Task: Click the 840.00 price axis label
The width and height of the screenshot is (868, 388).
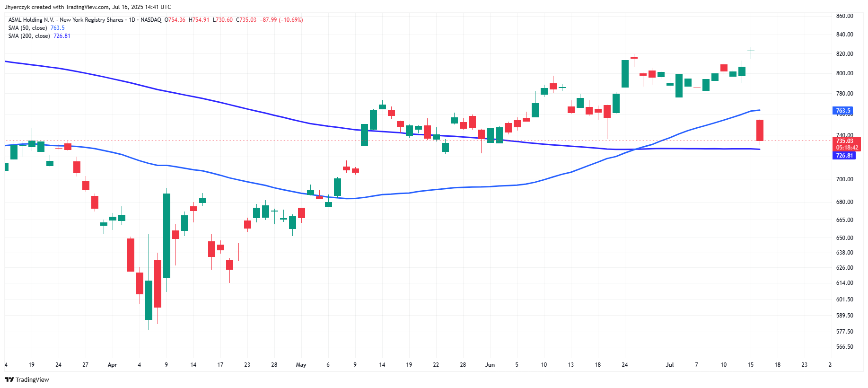Action: click(x=844, y=35)
